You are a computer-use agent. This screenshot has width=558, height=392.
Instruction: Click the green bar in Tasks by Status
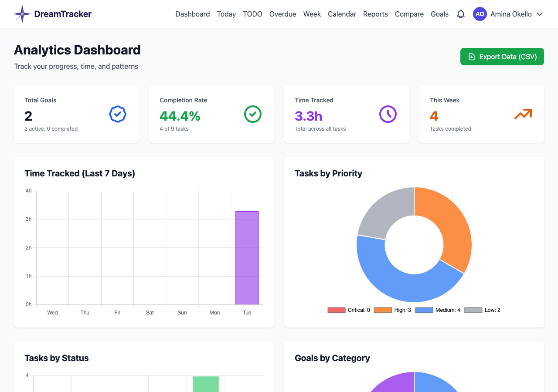click(206, 384)
